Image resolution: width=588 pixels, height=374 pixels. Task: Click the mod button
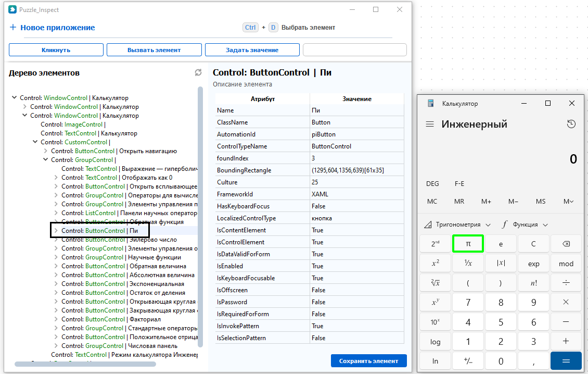[566, 264]
